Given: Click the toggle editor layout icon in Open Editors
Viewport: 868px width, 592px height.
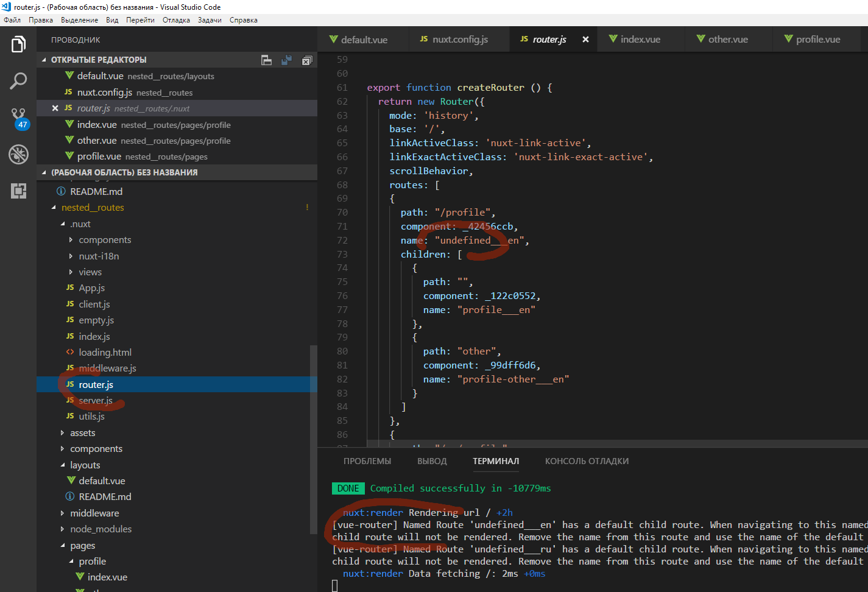Looking at the screenshot, I should tap(266, 60).
